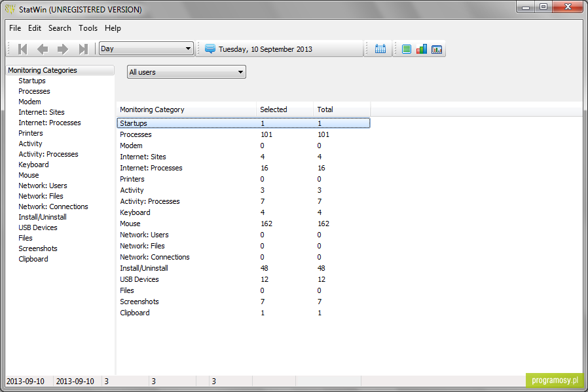Select Activity in the sidebar tree
The height and width of the screenshot is (392, 588).
click(30, 144)
